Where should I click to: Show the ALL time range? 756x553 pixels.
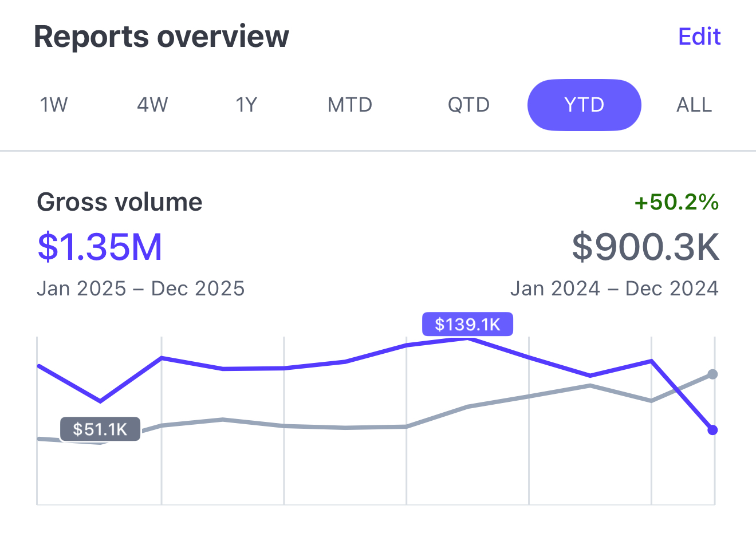pyautogui.click(x=694, y=105)
